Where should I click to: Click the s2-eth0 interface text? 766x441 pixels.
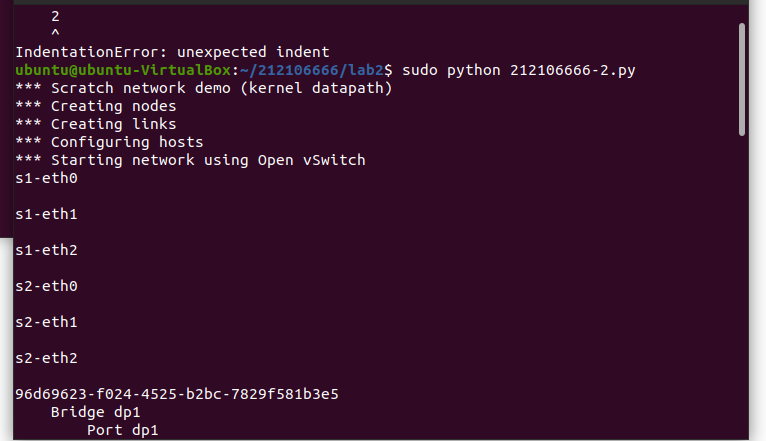(x=47, y=286)
